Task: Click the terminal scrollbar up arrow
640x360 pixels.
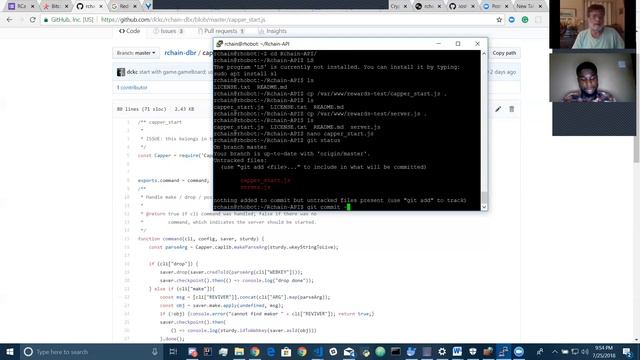Action: (x=484, y=53)
